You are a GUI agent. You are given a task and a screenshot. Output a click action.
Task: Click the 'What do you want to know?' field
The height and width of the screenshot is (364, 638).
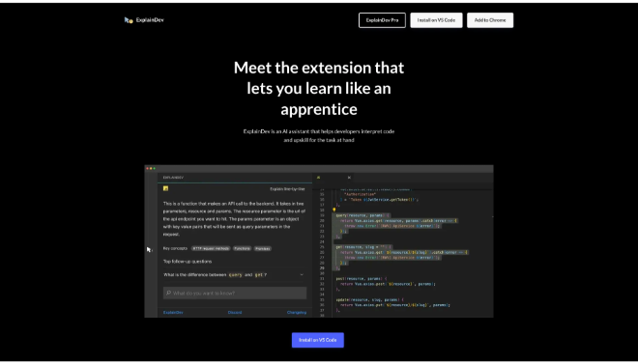pos(235,293)
